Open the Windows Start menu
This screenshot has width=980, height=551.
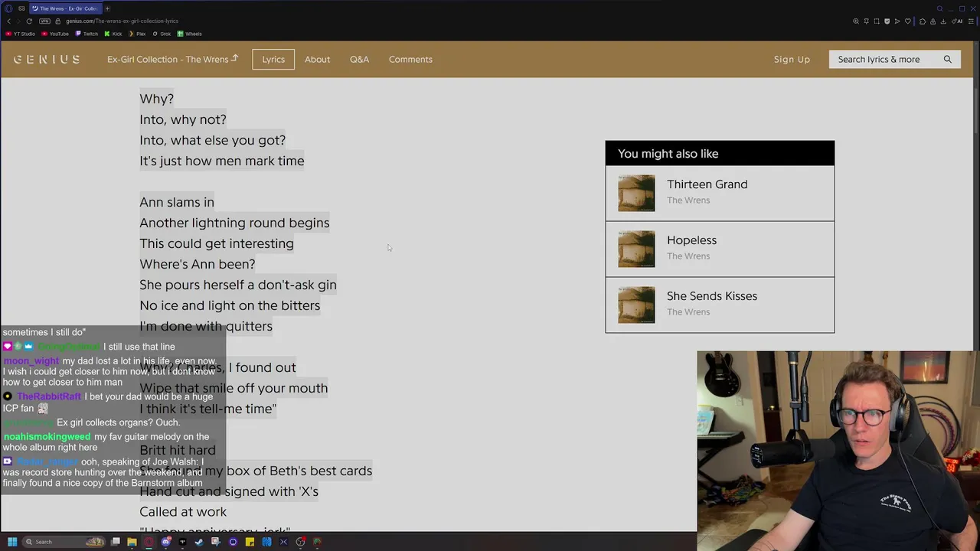[x=12, y=542]
